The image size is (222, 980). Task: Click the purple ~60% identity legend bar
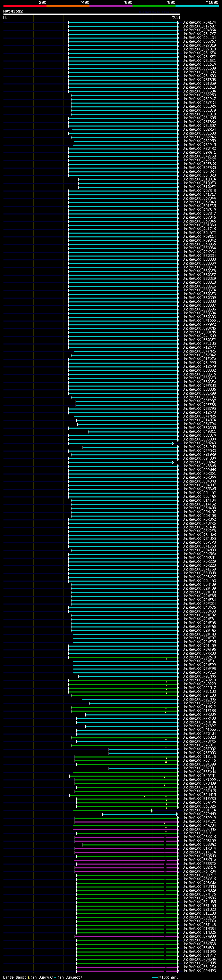(111, 6)
